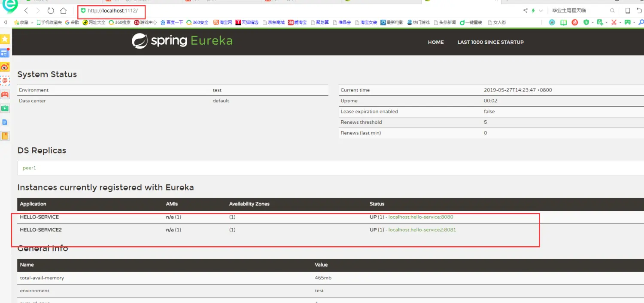Click the mobile device icon in toolbar
The height and width of the screenshot is (303, 644).
click(628, 11)
